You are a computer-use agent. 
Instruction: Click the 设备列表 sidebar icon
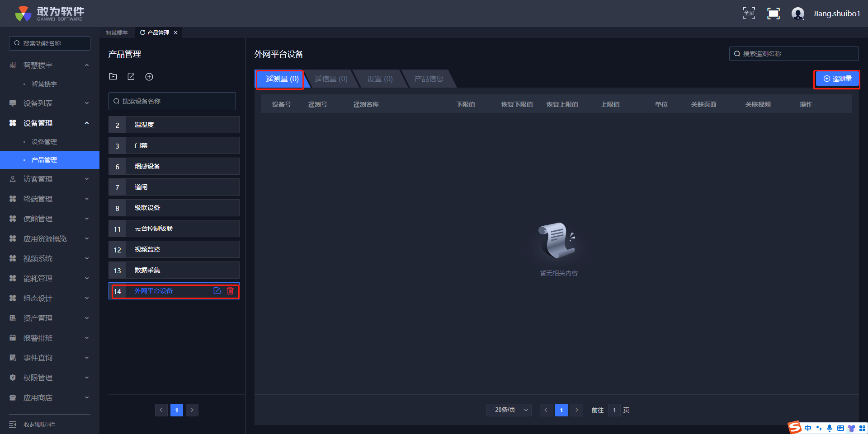[13, 103]
